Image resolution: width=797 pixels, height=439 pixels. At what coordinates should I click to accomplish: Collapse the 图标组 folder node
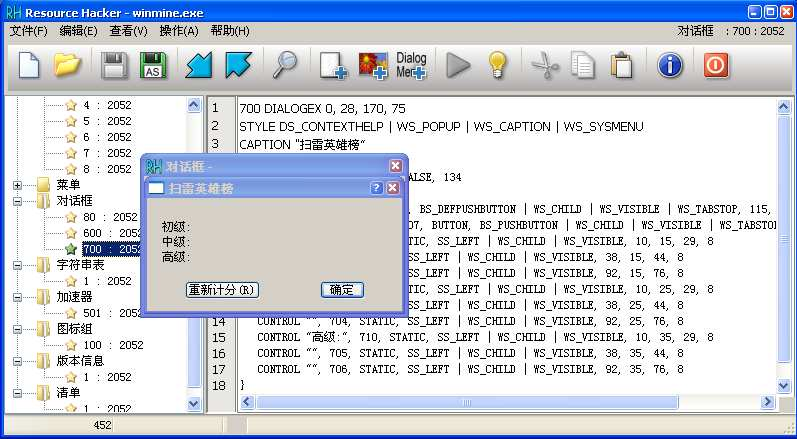pos(18,329)
